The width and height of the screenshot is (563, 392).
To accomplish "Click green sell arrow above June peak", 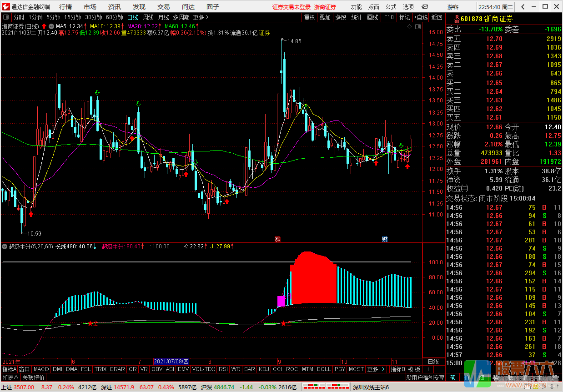I will pyautogui.click(x=97, y=93).
